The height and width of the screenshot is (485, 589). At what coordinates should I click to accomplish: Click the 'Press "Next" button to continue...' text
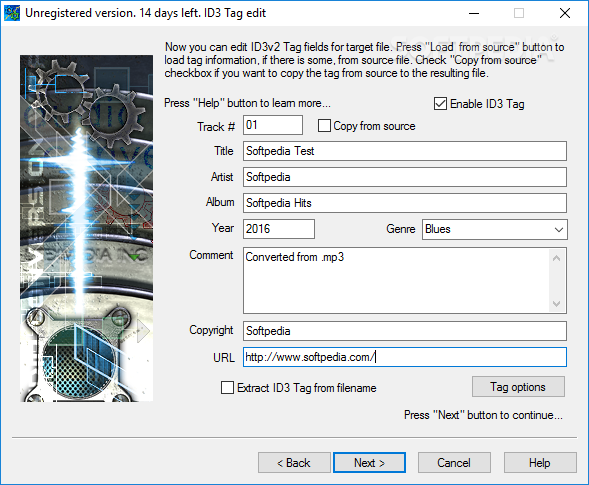tap(483, 415)
